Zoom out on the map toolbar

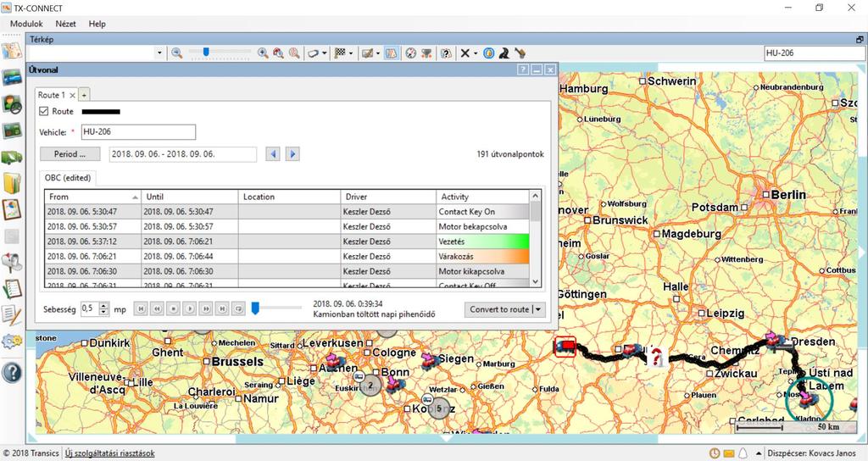(x=176, y=53)
